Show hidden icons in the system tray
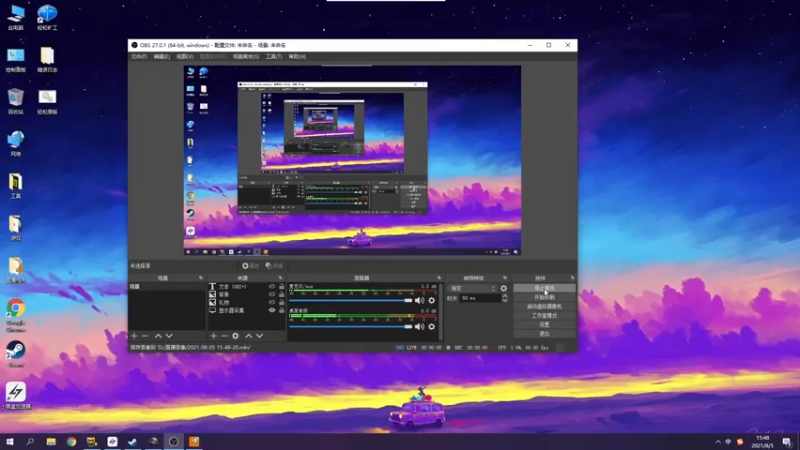 pyautogui.click(x=718, y=442)
